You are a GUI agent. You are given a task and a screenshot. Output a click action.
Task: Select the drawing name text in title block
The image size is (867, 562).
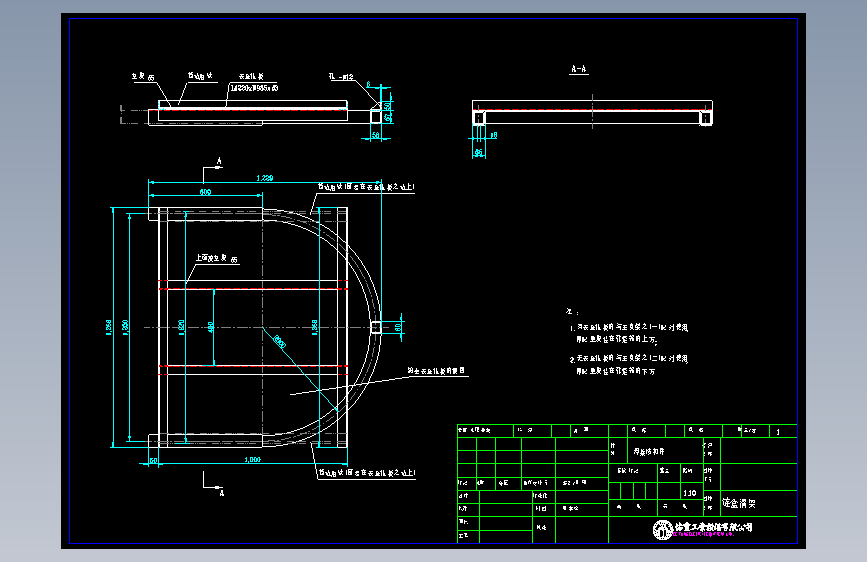739,503
